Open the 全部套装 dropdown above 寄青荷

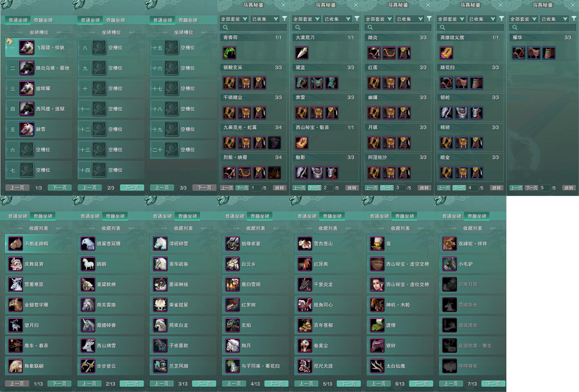pos(234,19)
